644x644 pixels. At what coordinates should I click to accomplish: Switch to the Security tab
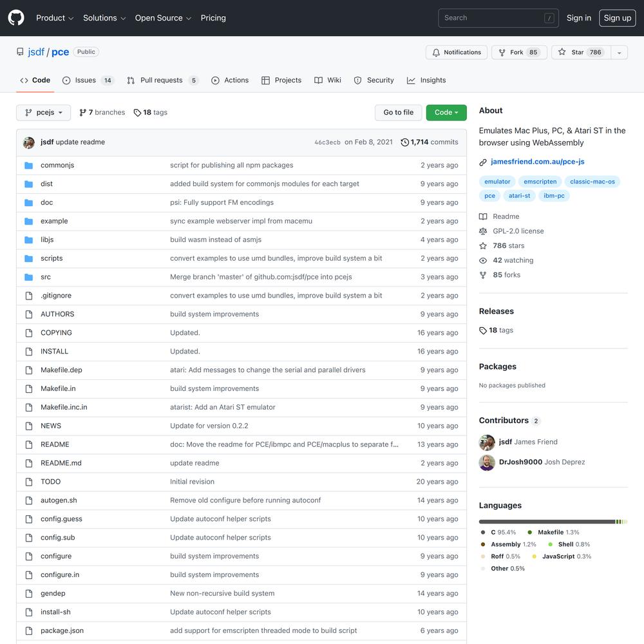[374, 80]
